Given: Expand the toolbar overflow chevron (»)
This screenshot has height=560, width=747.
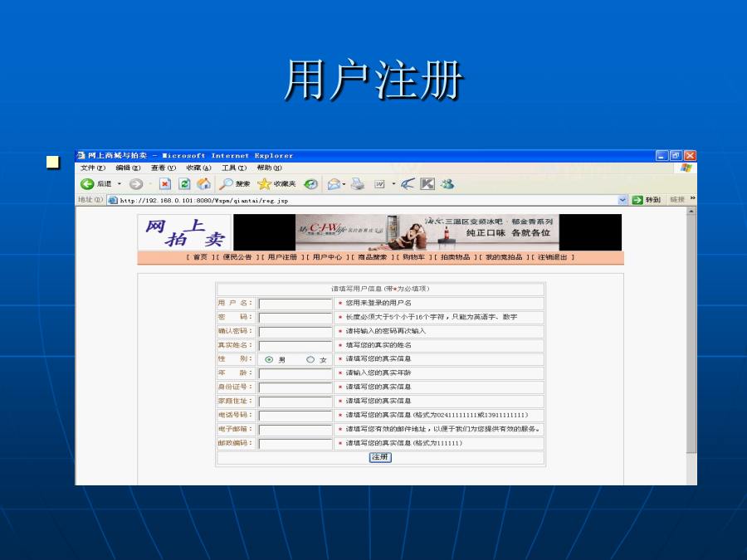Looking at the screenshot, I should pyautogui.click(x=693, y=198).
